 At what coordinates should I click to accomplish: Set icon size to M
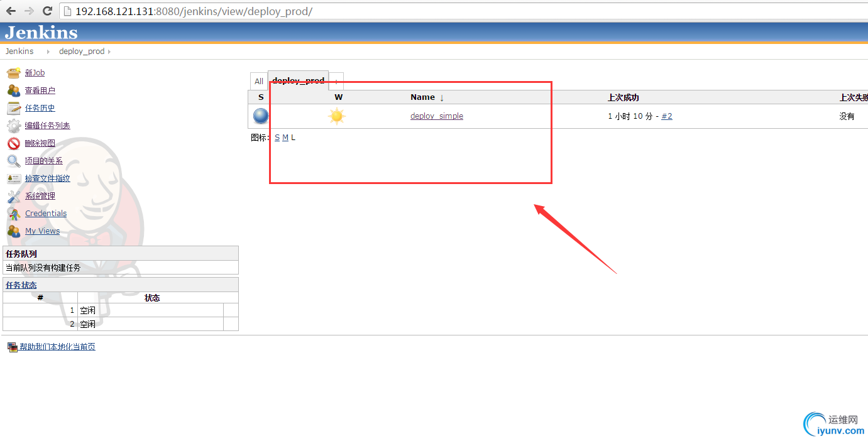coord(285,138)
